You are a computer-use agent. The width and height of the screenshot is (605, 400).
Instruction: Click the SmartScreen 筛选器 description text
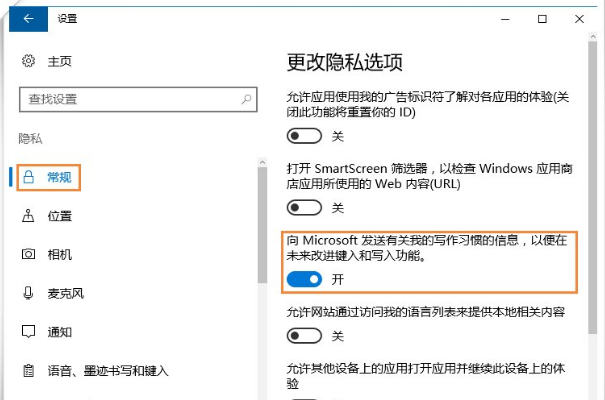click(429, 176)
